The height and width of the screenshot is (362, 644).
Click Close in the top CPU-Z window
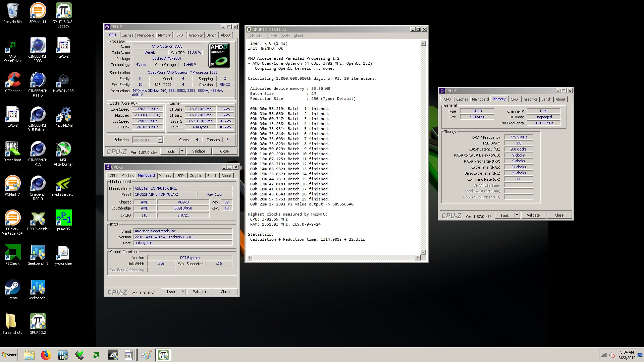click(224, 151)
